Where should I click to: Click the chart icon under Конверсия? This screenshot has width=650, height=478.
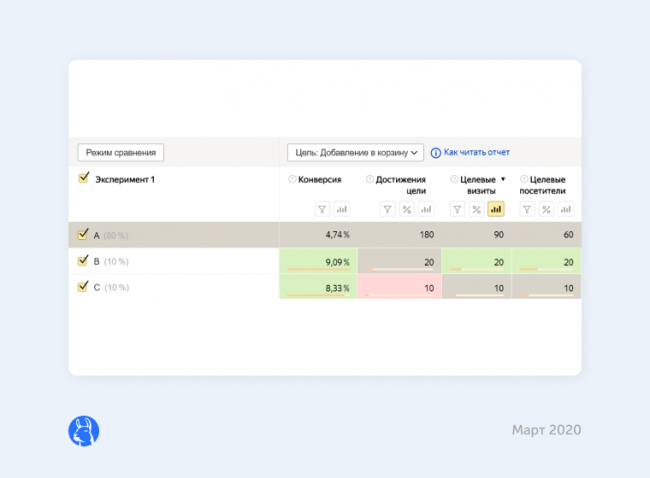[342, 209]
